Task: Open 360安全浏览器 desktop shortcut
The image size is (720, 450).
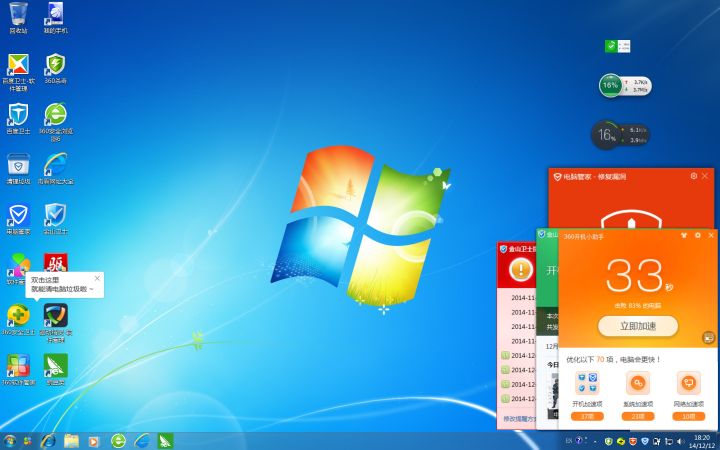Action: pos(55,114)
